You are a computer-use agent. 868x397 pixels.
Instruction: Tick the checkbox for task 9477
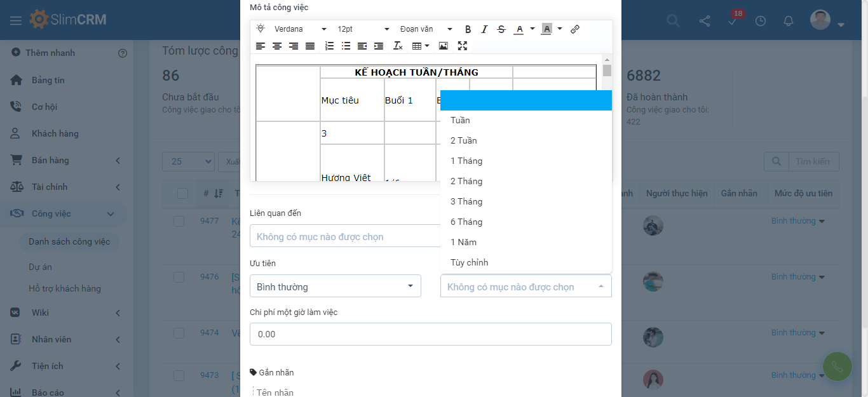[179, 221]
